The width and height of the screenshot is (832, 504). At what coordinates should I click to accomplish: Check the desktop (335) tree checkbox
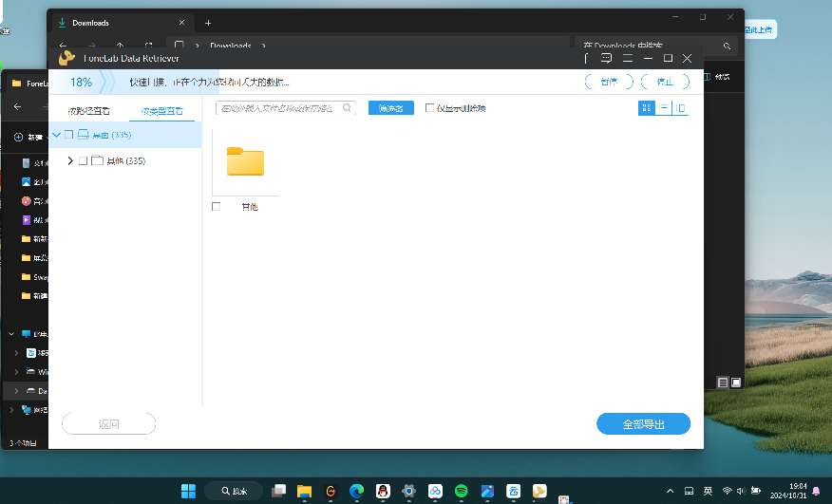click(x=68, y=134)
